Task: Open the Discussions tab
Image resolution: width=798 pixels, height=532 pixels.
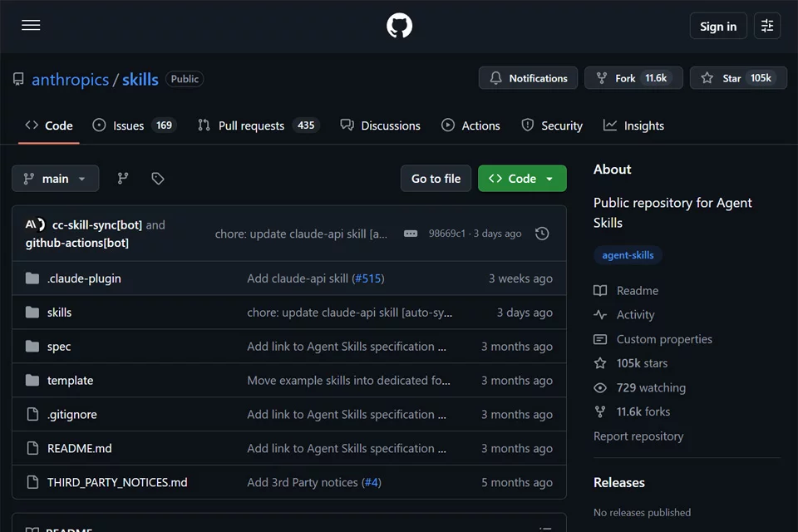Action: [380, 126]
